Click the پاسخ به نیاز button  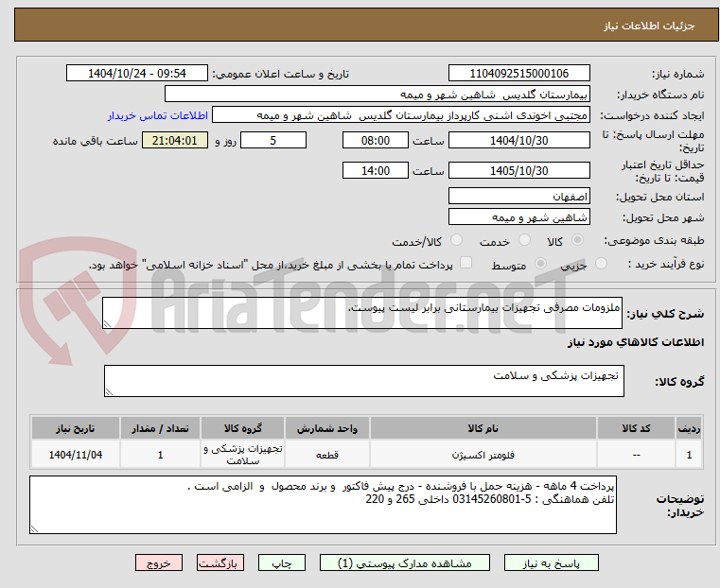coord(551,562)
